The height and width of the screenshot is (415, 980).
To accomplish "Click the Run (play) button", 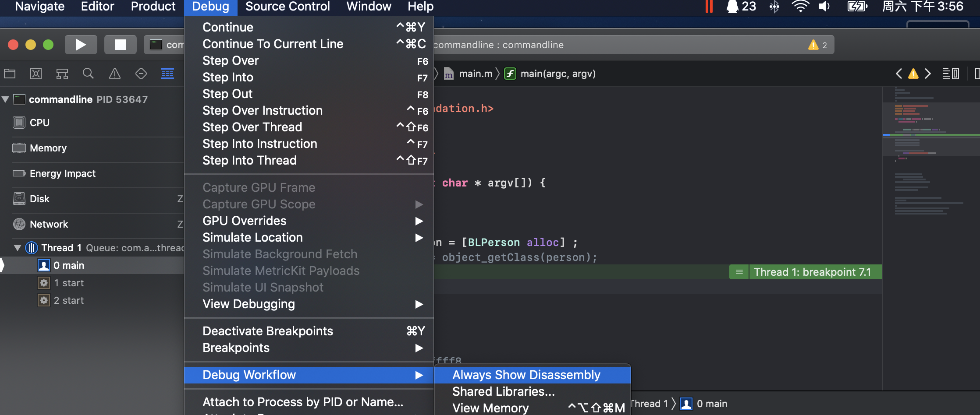I will 81,45.
